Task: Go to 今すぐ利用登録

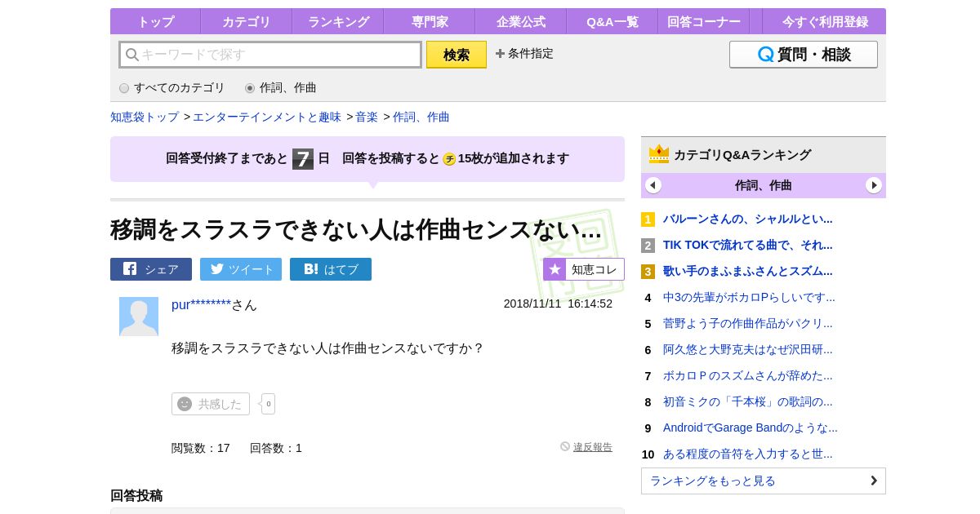Action: pyautogui.click(x=825, y=21)
